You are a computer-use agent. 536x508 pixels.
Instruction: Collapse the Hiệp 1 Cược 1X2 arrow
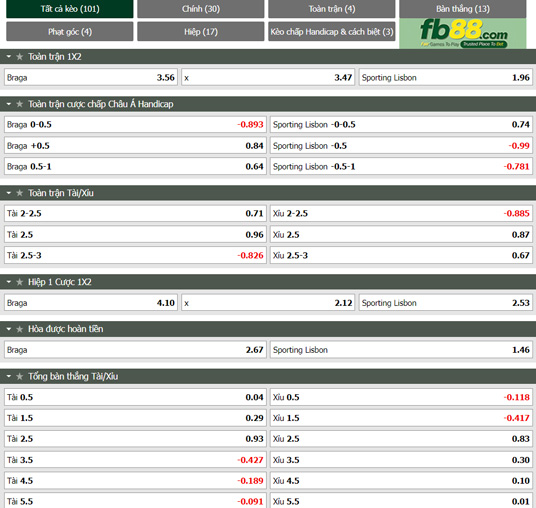[9, 282]
